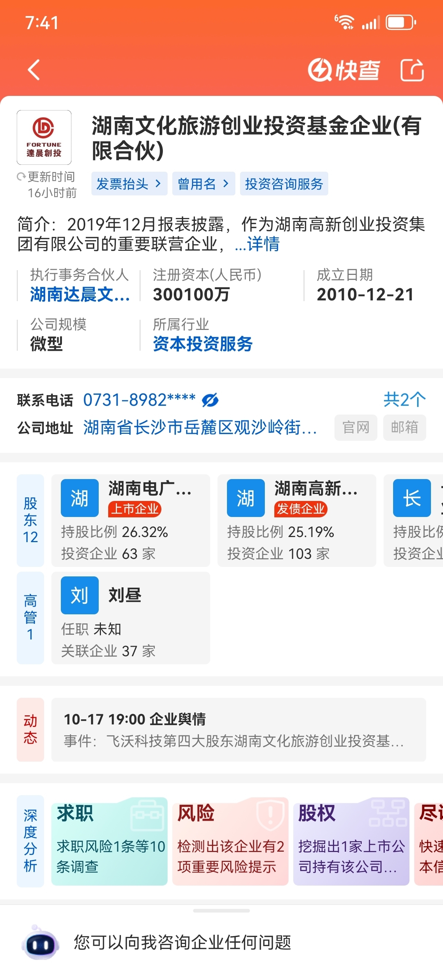Tap the AI robot assistant icon
443x980 pixels.
click(40, 943)
